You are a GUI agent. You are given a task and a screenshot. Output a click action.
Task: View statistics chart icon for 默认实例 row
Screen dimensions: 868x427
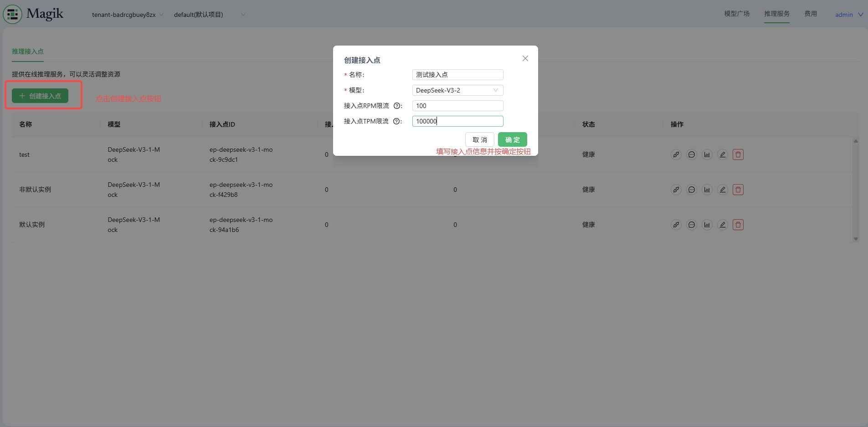pyautogui.click(x=707, y=225)
